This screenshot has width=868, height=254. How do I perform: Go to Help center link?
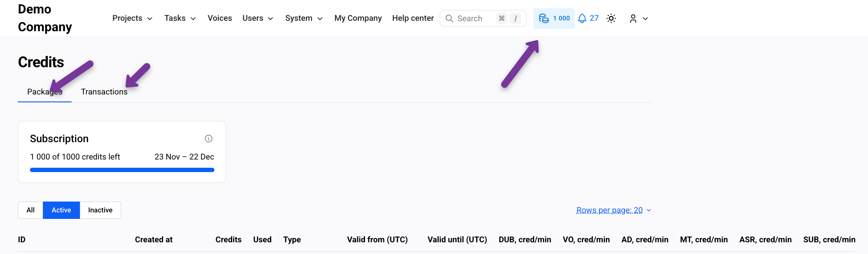point(413,18)
